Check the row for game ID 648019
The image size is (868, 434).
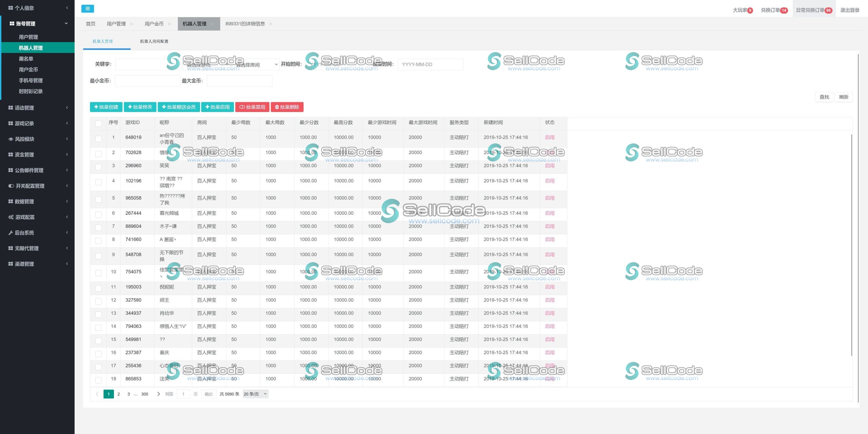click(x=98, y=138)
